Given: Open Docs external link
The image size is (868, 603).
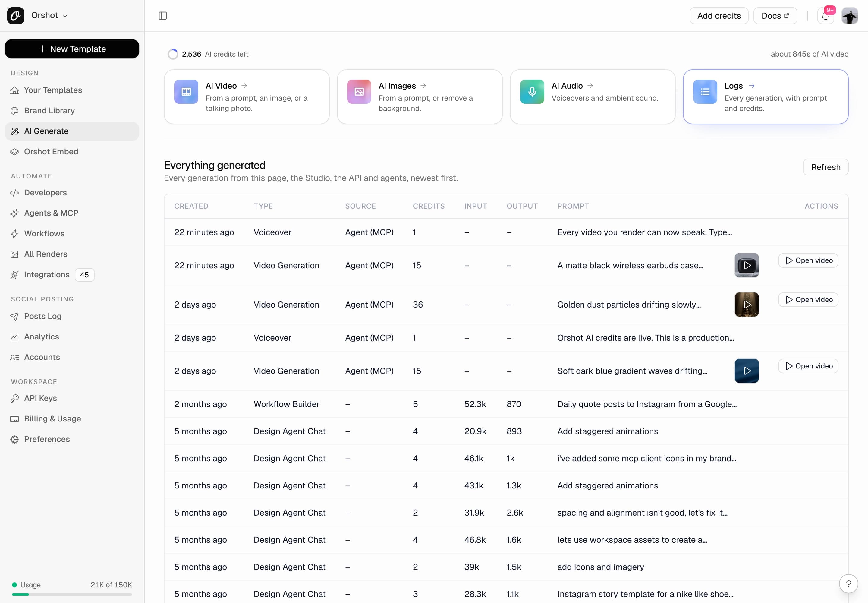Looking at the screenshot, I should click(775, 16).
